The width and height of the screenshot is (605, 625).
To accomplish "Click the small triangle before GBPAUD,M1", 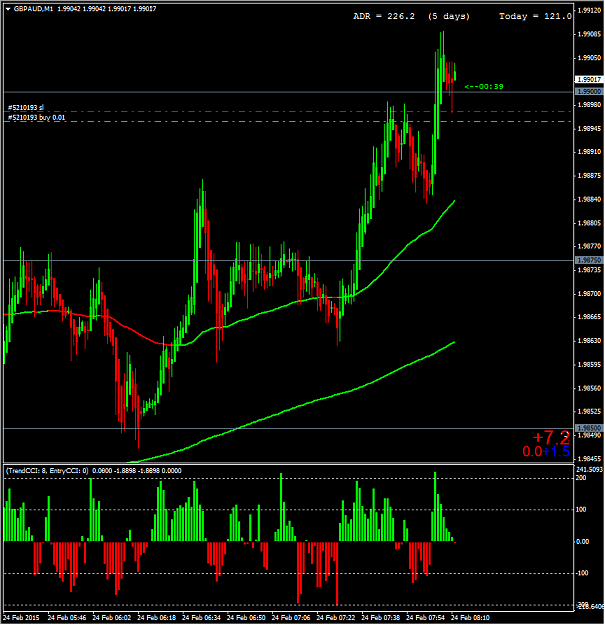I will pyautogui.click(x=8, y=9).
